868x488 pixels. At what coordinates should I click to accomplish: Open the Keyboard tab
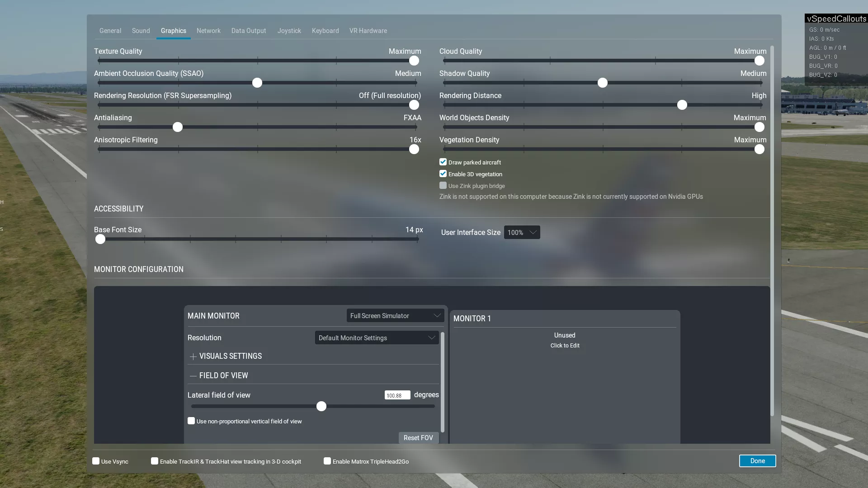pos(325,31)
